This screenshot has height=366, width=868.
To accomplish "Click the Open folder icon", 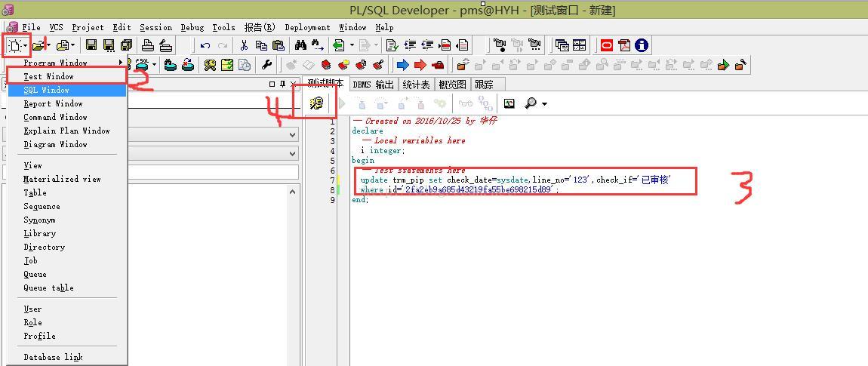I will pos(38,45).
